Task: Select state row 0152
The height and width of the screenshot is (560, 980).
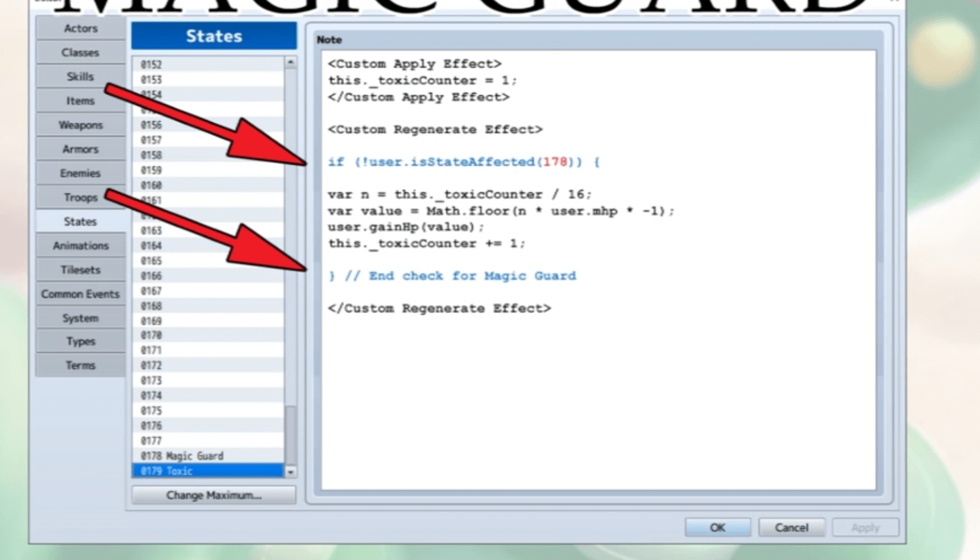Action: [x=208, y=64]
